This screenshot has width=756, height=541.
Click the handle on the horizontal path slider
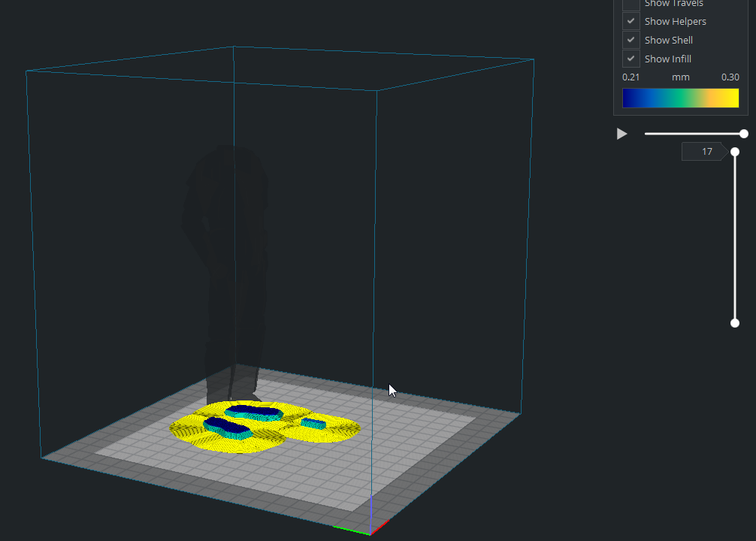(743, 133)
